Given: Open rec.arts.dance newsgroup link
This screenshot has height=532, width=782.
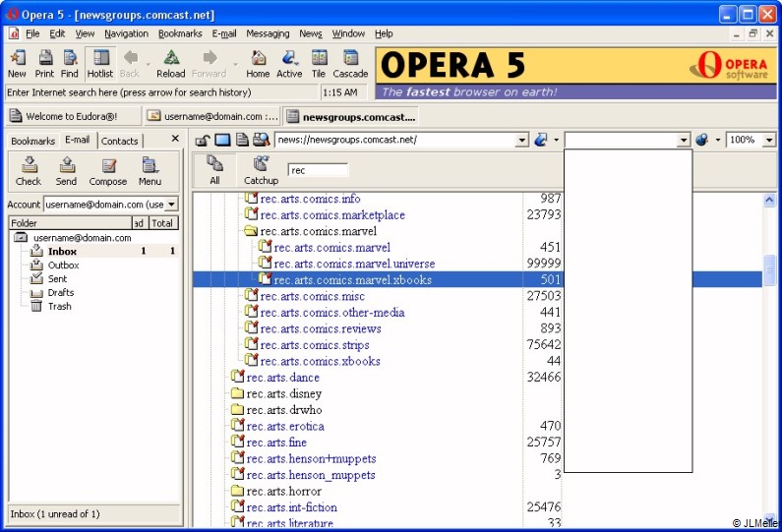Looking at the screenshot, I should click(x=282, y=378).
